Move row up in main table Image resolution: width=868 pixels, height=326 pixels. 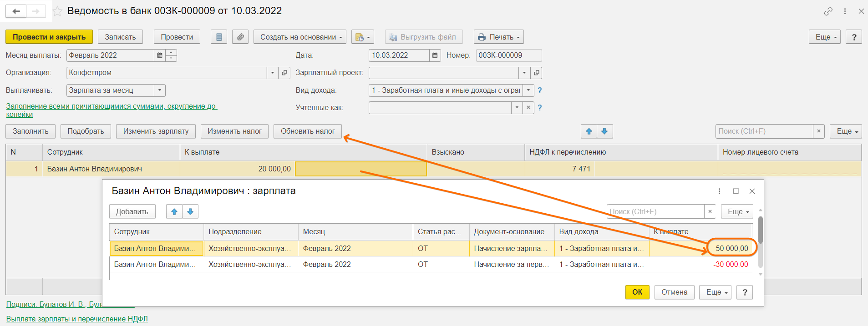click(x=589, y=131)
